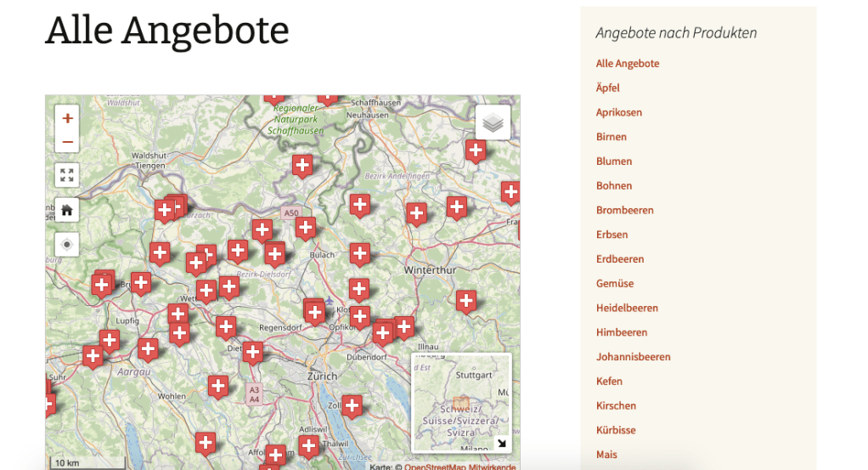Open the Aprikosen offers
Viewport: 868px width, 470px height.
tap(619, 112)
